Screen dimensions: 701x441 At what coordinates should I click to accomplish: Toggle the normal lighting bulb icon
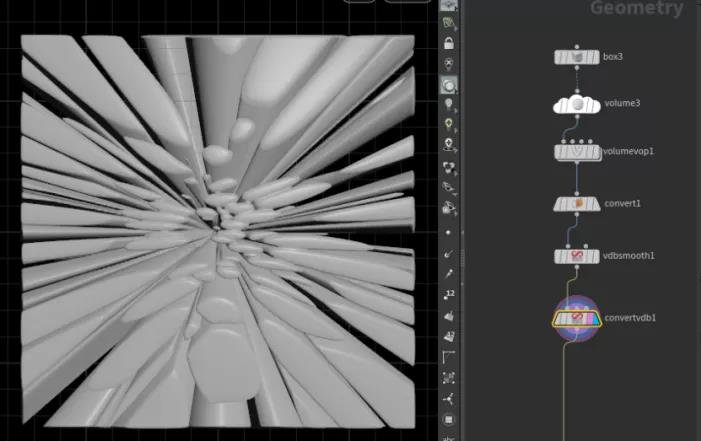coord(448,105)
